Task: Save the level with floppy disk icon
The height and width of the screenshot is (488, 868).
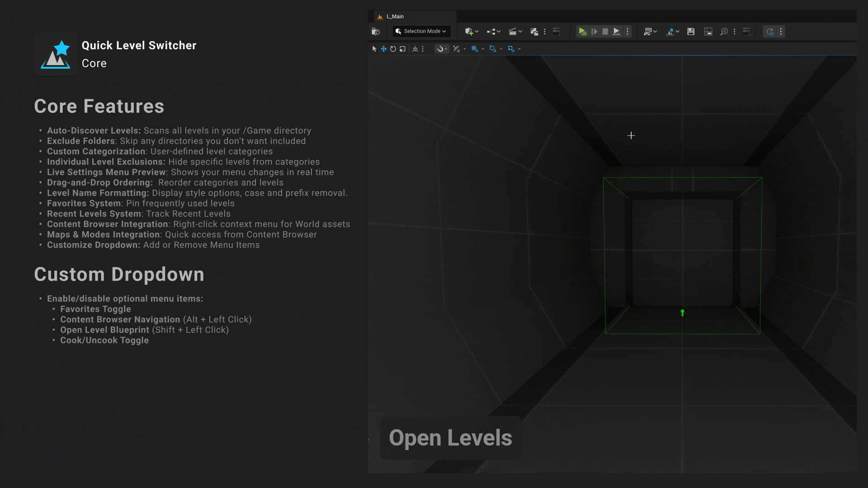Action: (x=691, y=32)
